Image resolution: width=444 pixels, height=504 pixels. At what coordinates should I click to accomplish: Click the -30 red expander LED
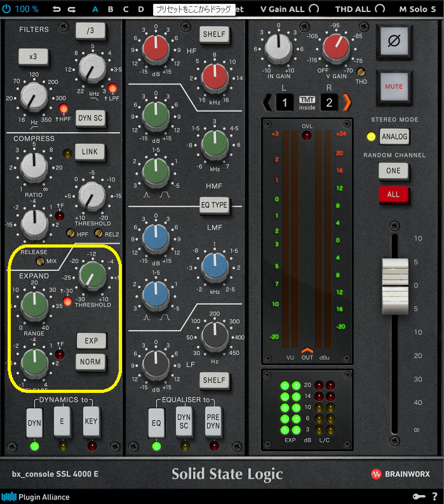pos(67,301)
